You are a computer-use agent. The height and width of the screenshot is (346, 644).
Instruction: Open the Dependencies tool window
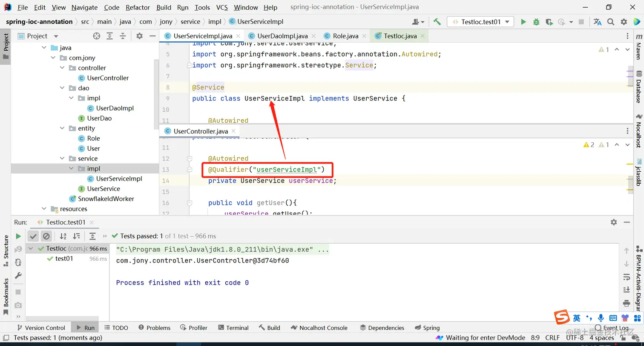pos(382,328)
